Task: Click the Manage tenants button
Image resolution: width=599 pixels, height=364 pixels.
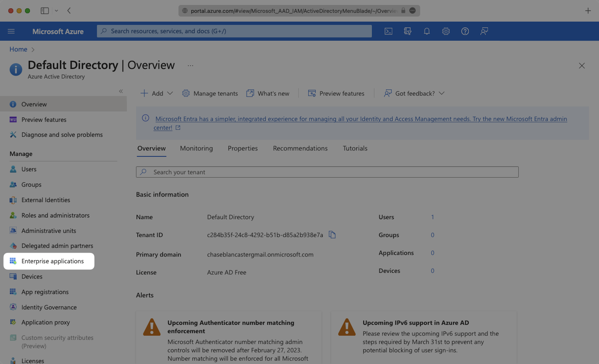Action: (x=210, y=93)
